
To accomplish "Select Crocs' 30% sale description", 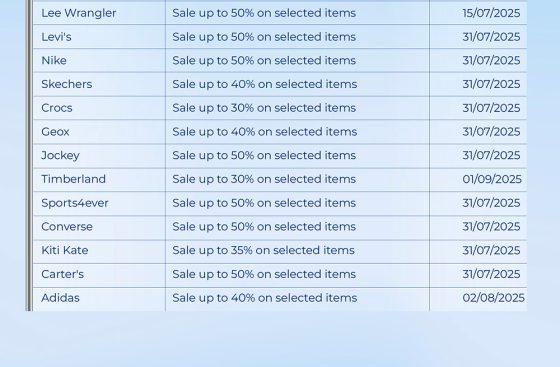I will click(264, 108).
